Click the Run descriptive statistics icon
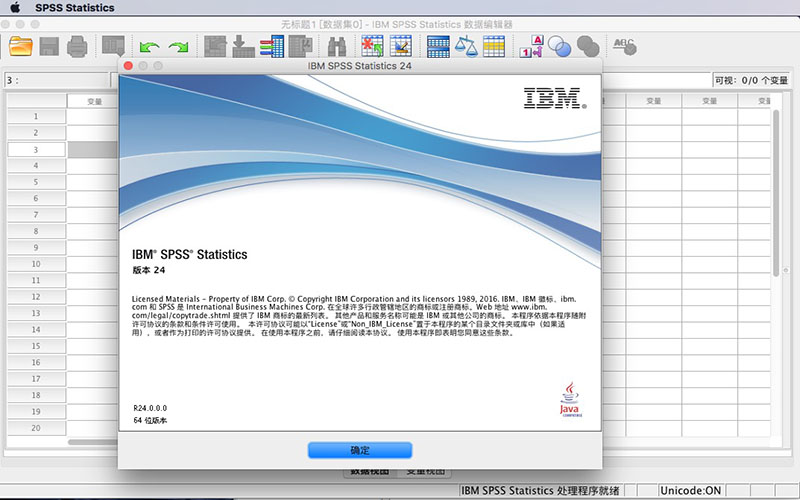This screenshot has height=500, width=800. pos(301,46)
